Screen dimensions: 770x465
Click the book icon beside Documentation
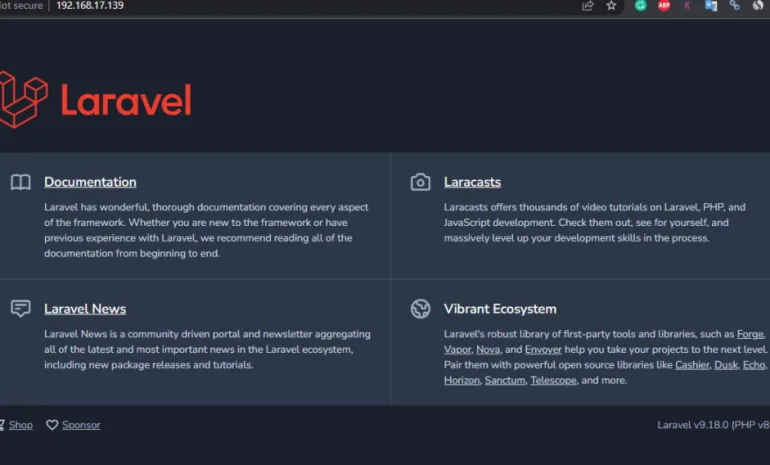point(21,182)
